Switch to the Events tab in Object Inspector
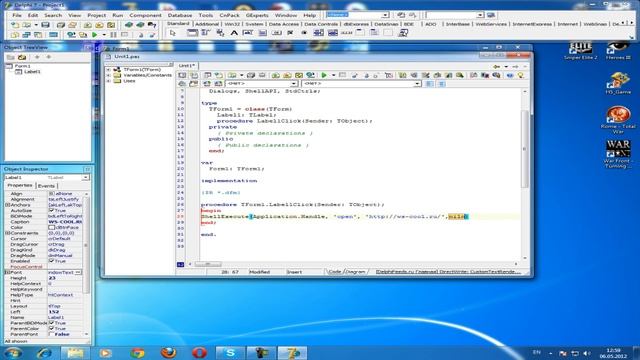 point(46,186)
